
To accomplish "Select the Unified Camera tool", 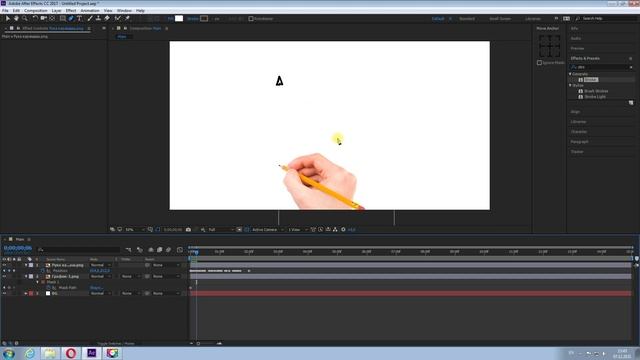I will [x=43, y=18].
